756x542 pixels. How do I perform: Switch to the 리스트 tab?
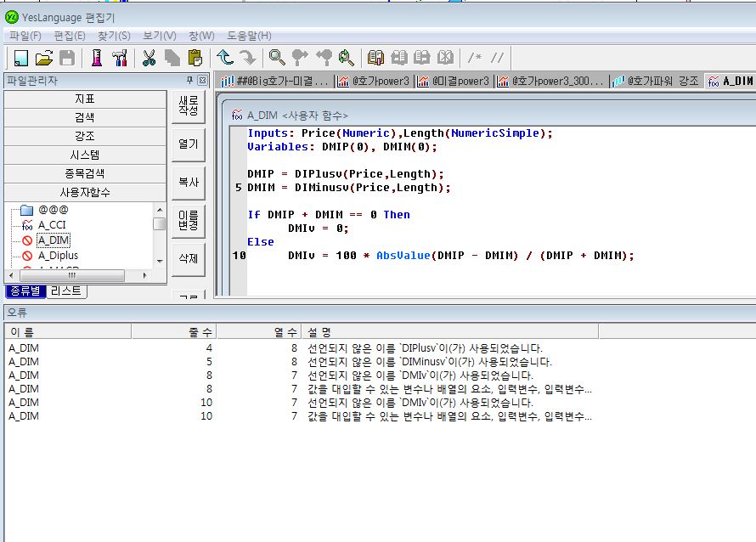click(66, 291)
